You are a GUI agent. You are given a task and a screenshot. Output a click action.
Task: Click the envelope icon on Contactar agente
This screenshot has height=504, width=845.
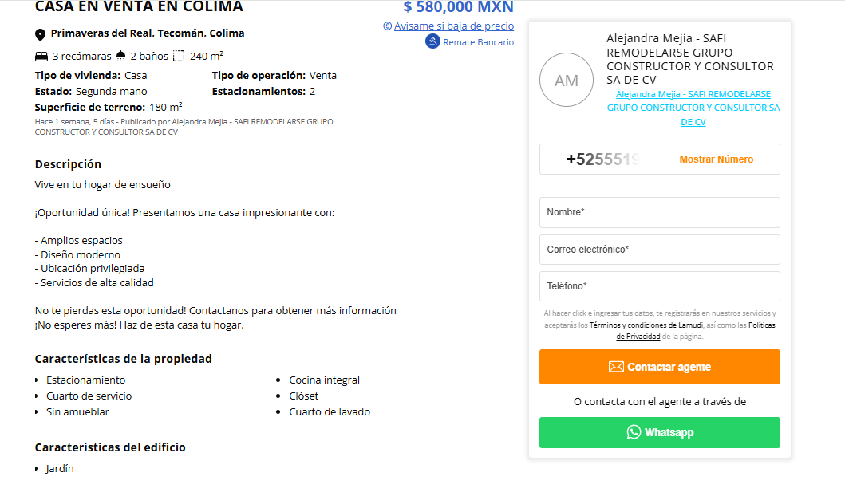coord(616,367)
